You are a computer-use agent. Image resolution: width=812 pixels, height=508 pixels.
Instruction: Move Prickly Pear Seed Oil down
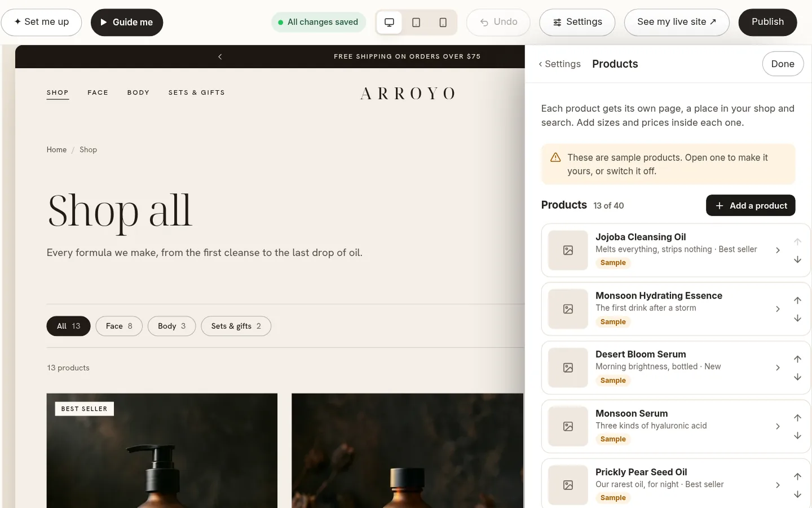pyautogui.click(x=797, y=494)
